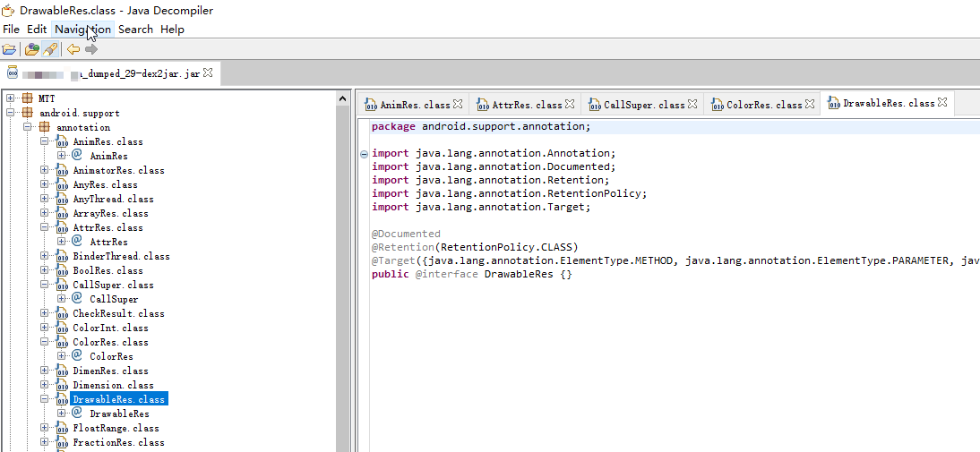The height and width of the screenshot is (452, 980).
Task: Click the Forward arrow toolbar icon
Action: click(91, 49)
